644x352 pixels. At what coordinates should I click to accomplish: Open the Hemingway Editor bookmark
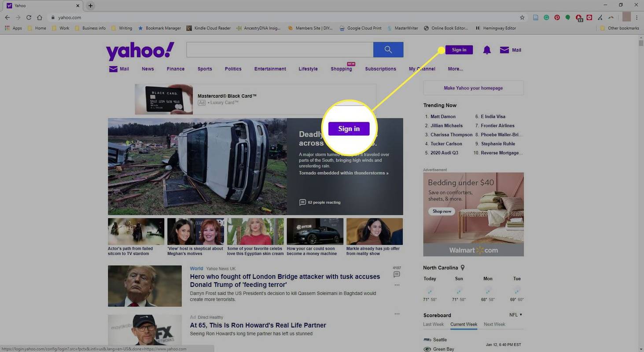[495, 28]
